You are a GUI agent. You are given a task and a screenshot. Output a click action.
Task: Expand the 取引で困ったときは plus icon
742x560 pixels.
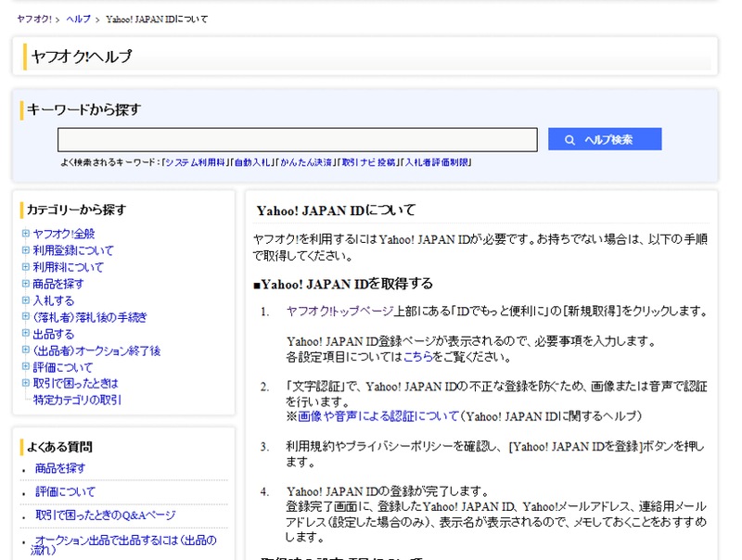[26, 383]
